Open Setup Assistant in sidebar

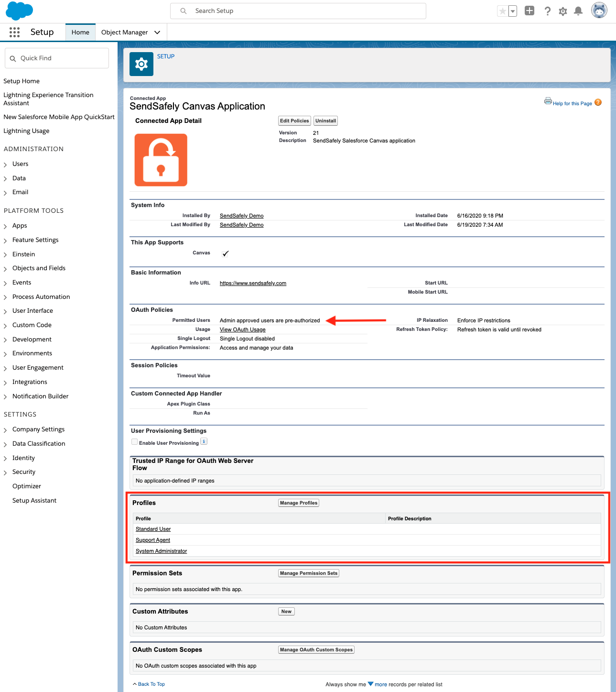point(34,500)
